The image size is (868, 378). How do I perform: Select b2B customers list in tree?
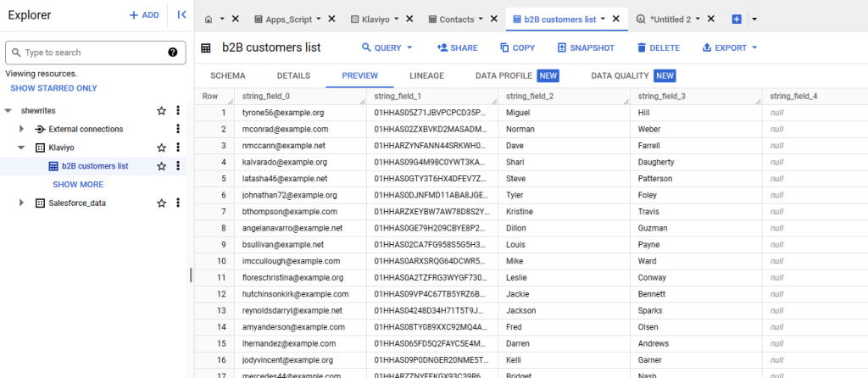[95, 166]
